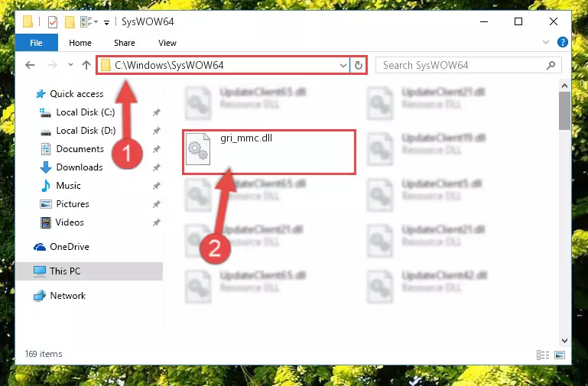588x386 pixels.
Task: Open the Customize Quick Access Toolbar dropdown
Action: [x=106, y=23]
